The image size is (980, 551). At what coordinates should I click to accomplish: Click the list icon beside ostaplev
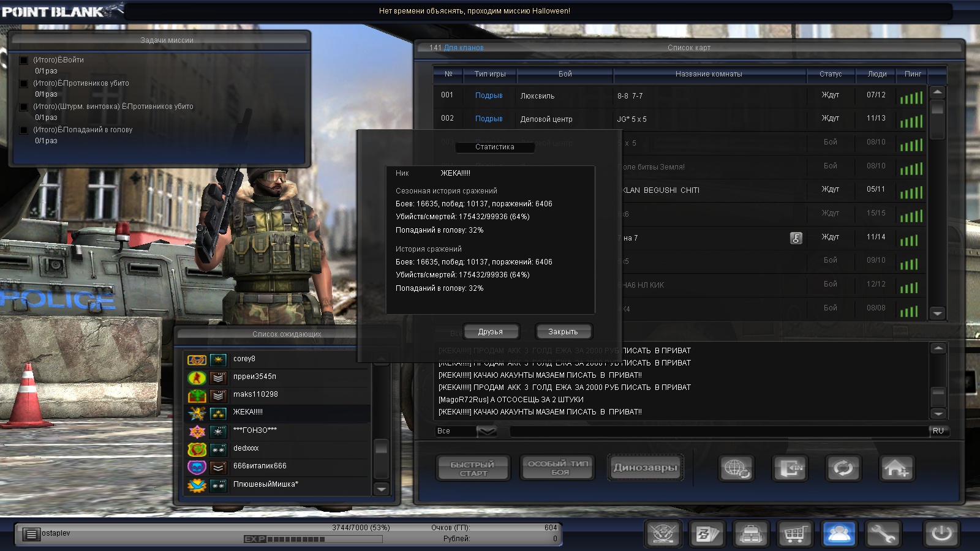coord(31,534)
